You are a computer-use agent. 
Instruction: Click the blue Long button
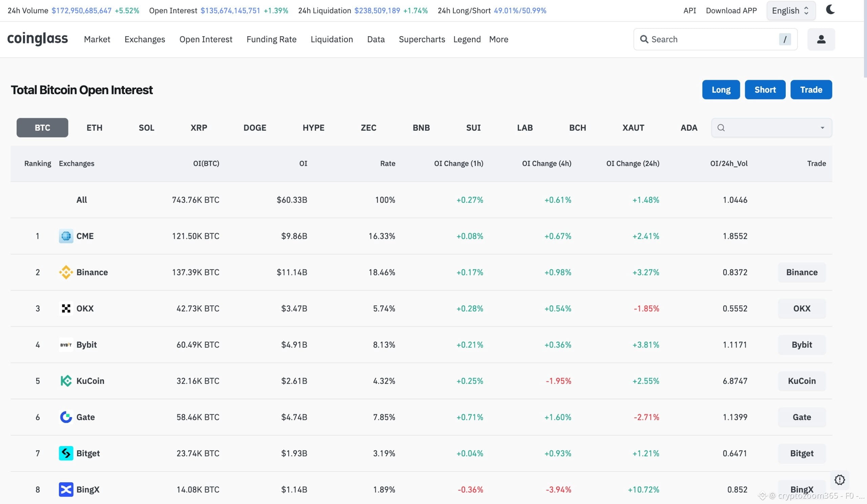pos(721,90)
